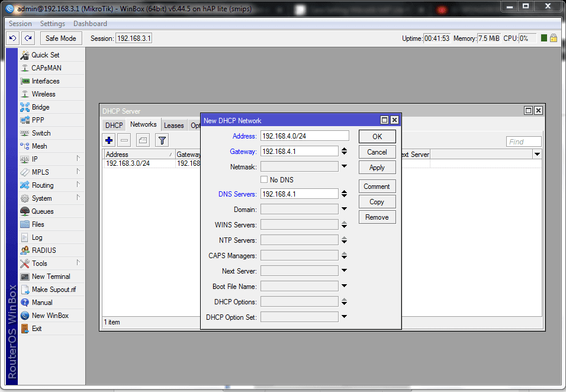
Task: Click the Session address field 192.168.3.1
Action: pos(134,38)
